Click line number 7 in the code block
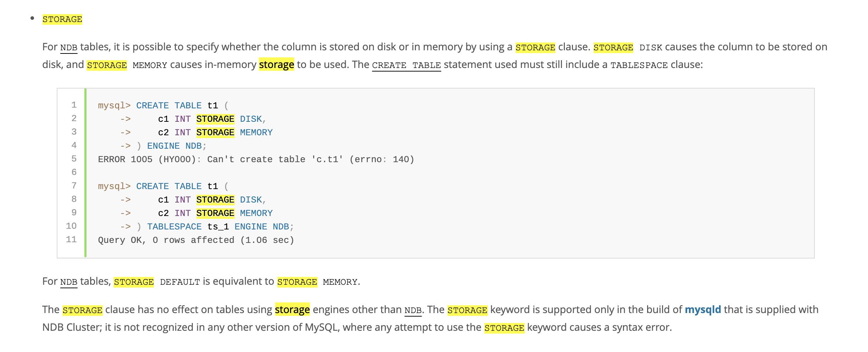Viewport: 868px width, 352px height. [x=74, y=186]
